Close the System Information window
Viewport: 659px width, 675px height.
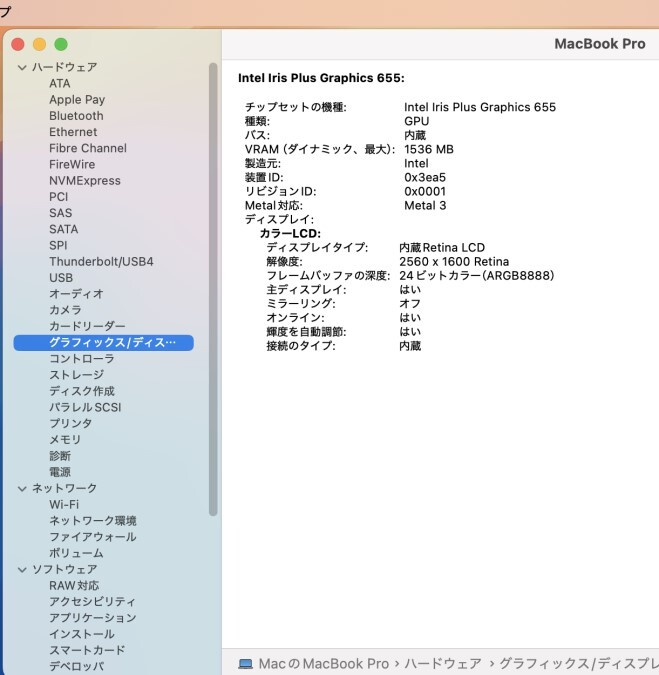[18, 44]
